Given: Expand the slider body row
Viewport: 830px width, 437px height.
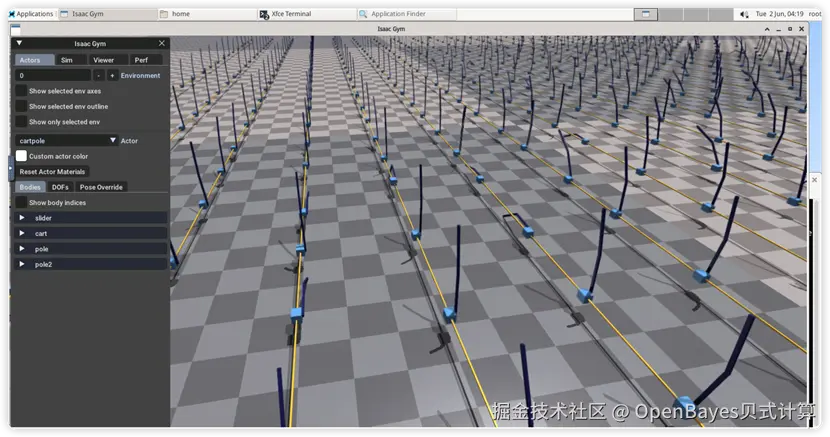Looking at the screenshot, I should pyautogui.click(x=91, y=218).
